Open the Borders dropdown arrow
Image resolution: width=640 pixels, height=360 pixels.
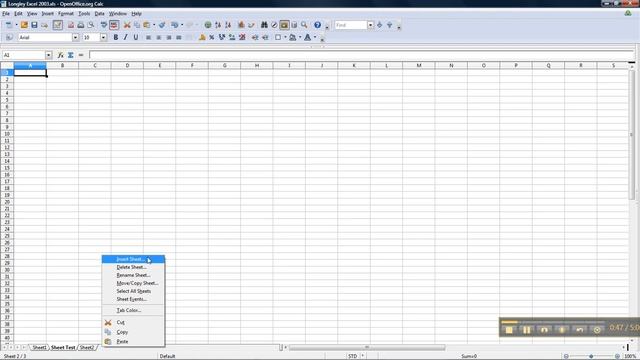click(285, 38)
